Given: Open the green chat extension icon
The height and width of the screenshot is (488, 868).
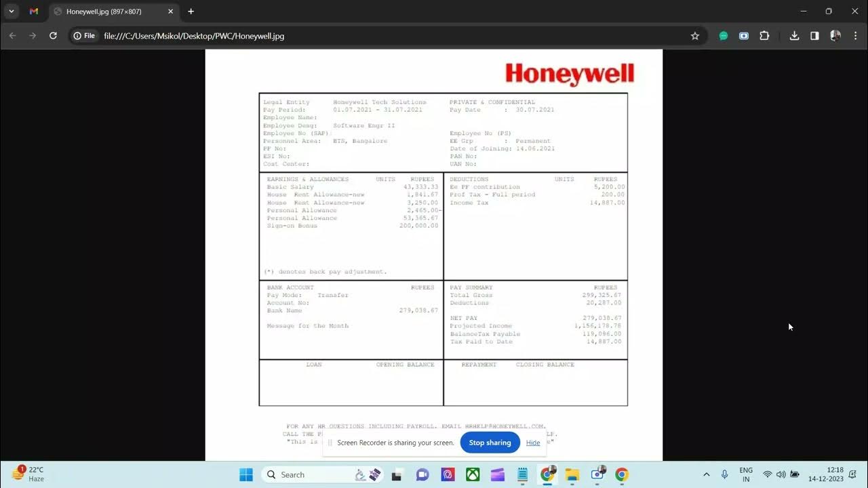Looking at the screenshot, I should pyautogui.click(x=724, y=36).
